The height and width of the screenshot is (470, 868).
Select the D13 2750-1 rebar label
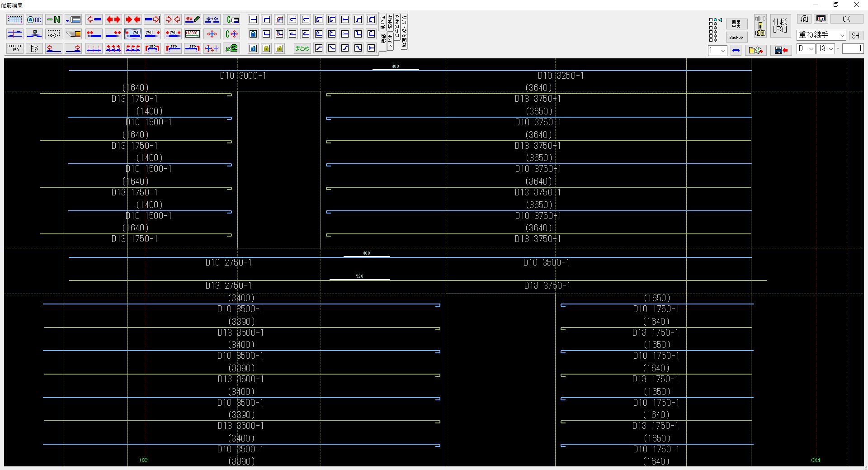228,285
